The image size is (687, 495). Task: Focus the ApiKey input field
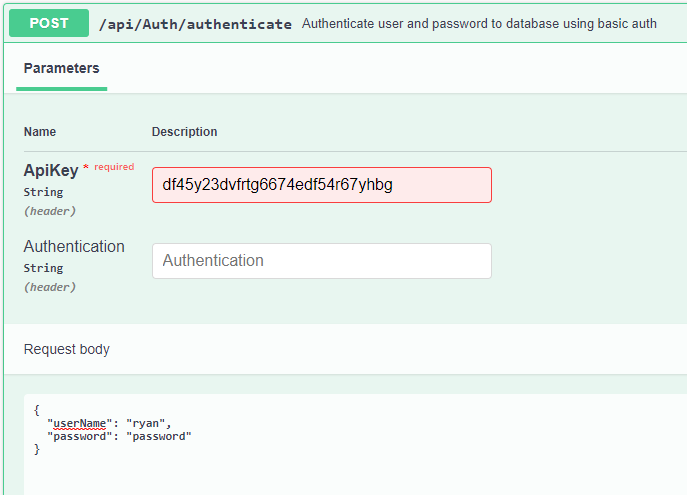(322, 185)
